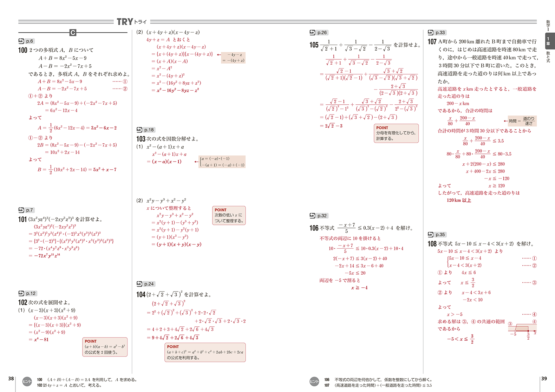Click the ヒント circle icon on page 39
The image size is (555, 392).
(x=314, y=382)
